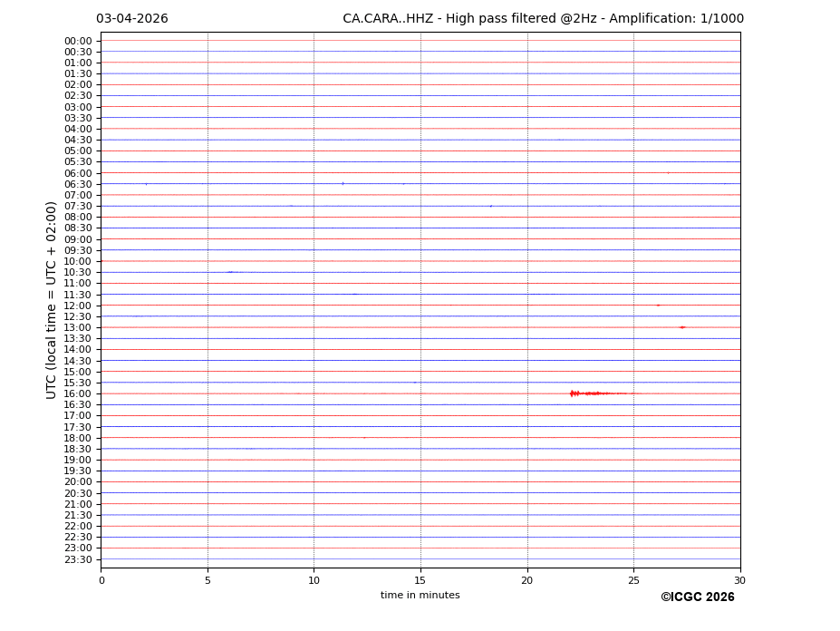Screen dimensions: 840x631
Task: Click the red blip on the 12:00 trace
Action: click(658, 306)
